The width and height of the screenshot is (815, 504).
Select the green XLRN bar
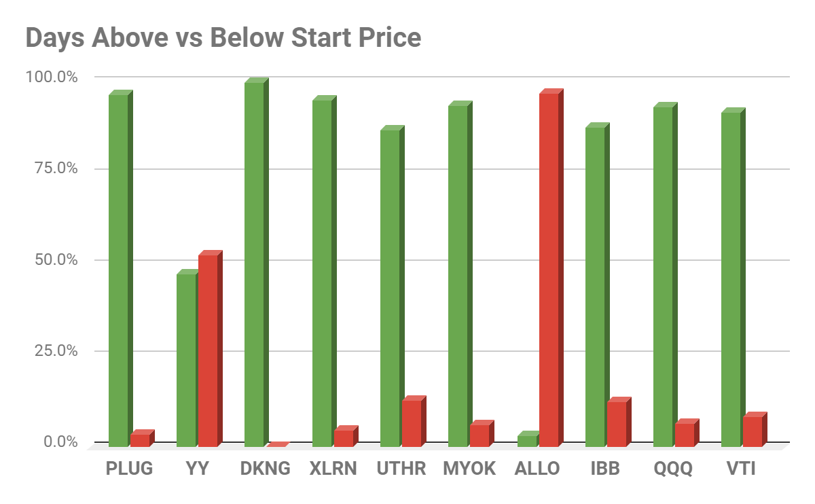pyautogui.click(x=324, y=271)
